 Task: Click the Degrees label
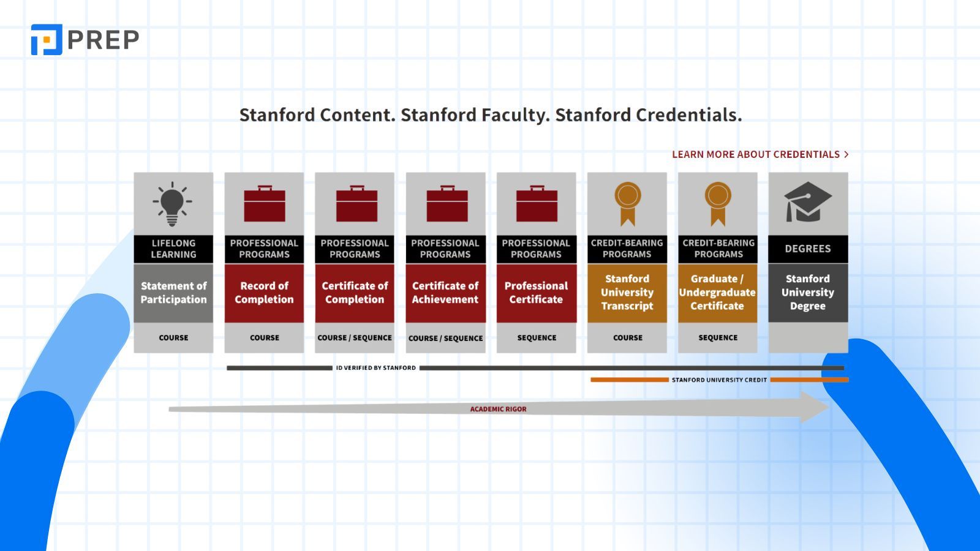tap(808, 249)
